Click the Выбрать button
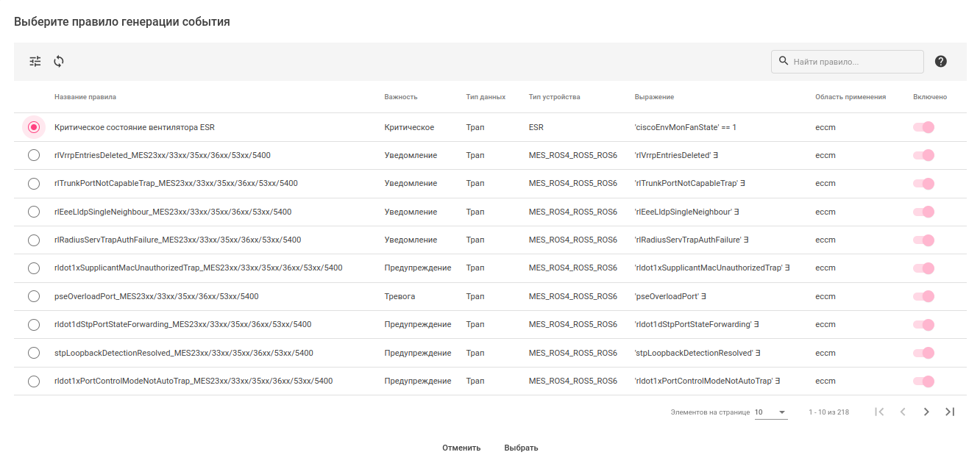 tap(521, 448)
